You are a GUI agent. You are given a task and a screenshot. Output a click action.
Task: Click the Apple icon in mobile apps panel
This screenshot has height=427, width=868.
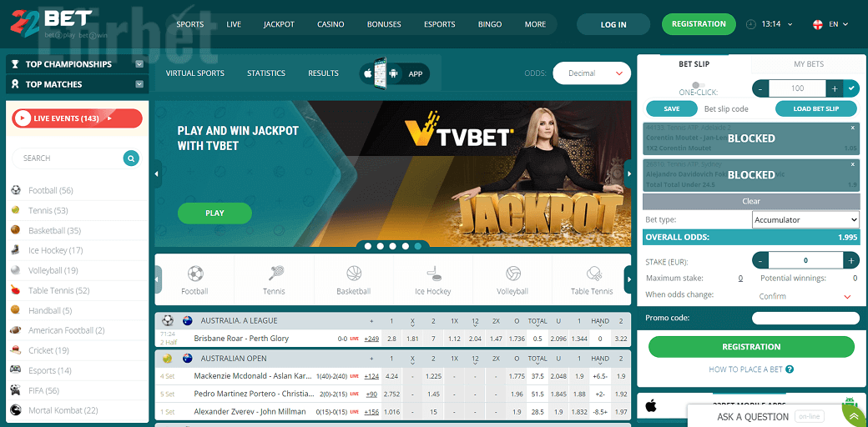click(651, 406)
